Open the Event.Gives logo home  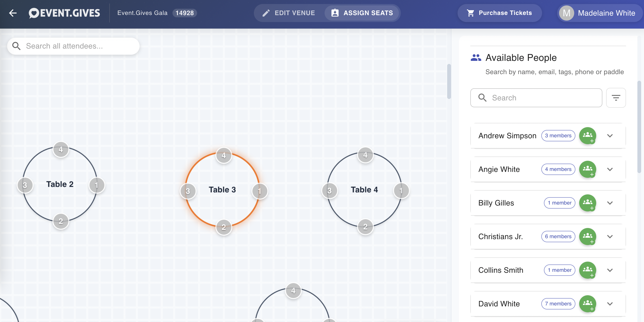(x=64, y=13)
